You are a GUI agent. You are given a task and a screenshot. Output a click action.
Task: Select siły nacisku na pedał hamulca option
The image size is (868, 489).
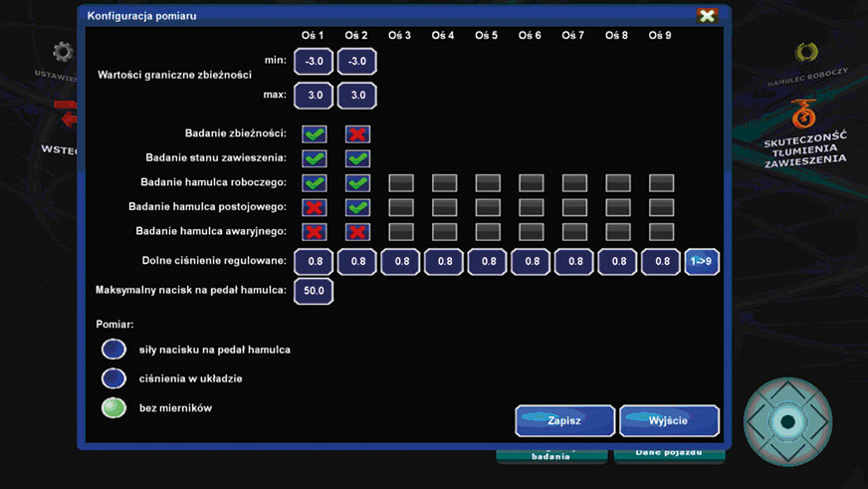(x=113, y=350)
